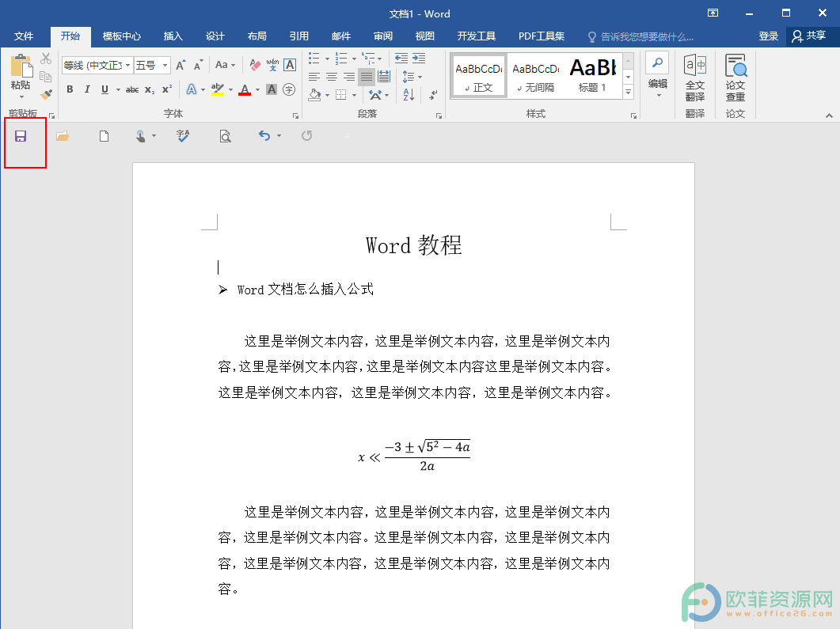
Task: Toggle superscript formatting
Action: (167, 89)
